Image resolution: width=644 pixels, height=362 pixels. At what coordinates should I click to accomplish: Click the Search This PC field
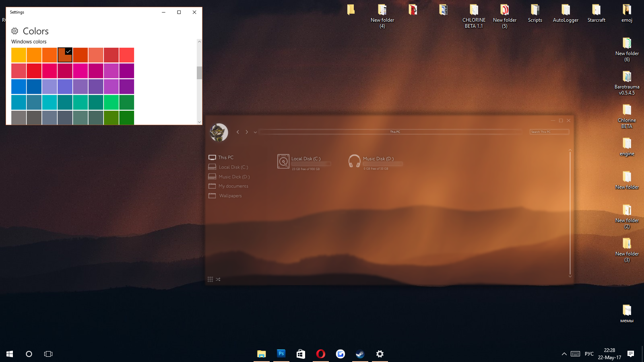point(549,132)
